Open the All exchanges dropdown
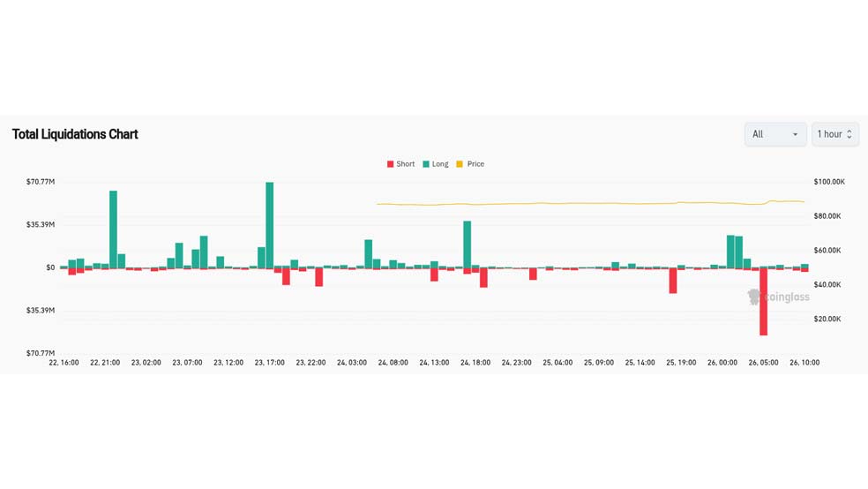868x489 pixels. pyautogui.click(x=774, y=134)
